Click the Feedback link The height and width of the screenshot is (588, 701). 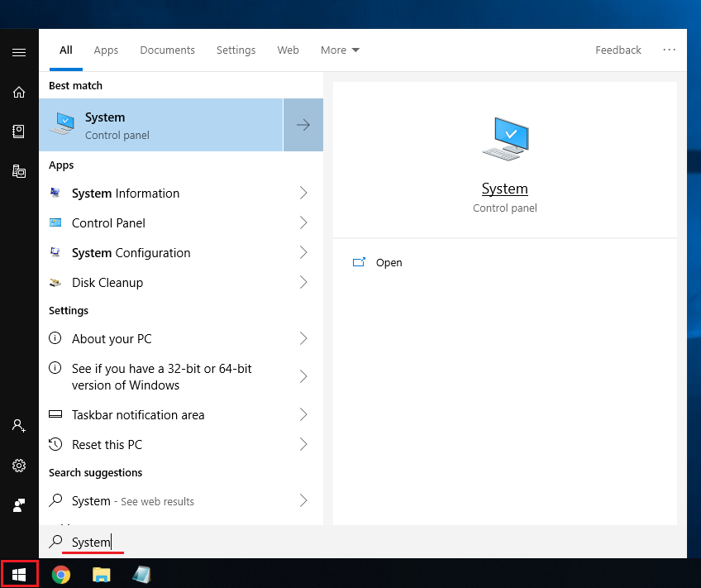(618, 50)
